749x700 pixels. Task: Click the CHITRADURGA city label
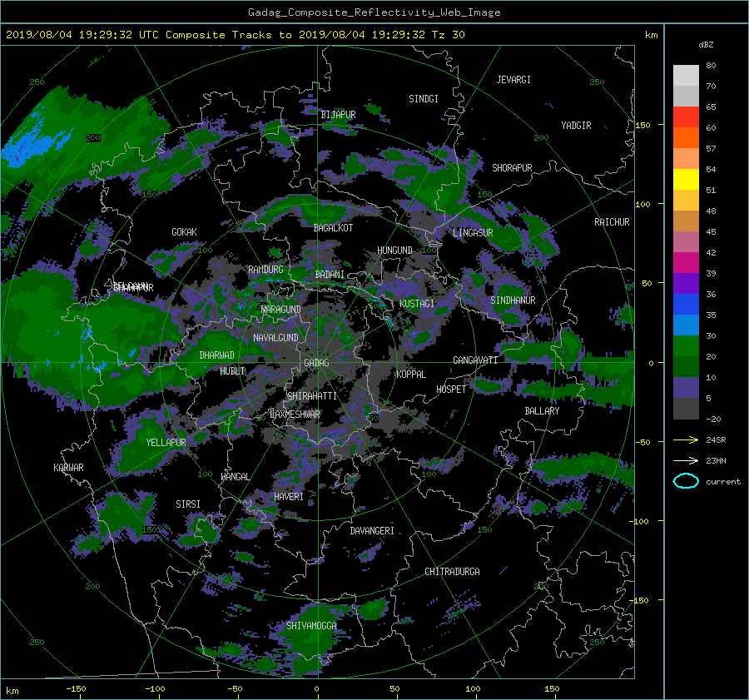452,572
